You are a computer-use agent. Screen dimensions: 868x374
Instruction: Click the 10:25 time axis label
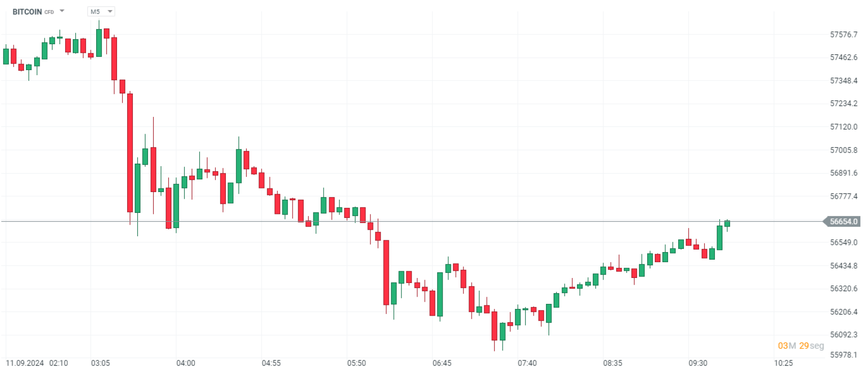click(x=783, y=363)
